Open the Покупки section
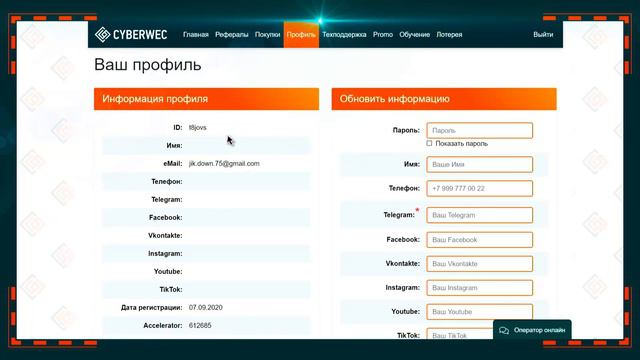640x360 pixels. coord(267,35)
